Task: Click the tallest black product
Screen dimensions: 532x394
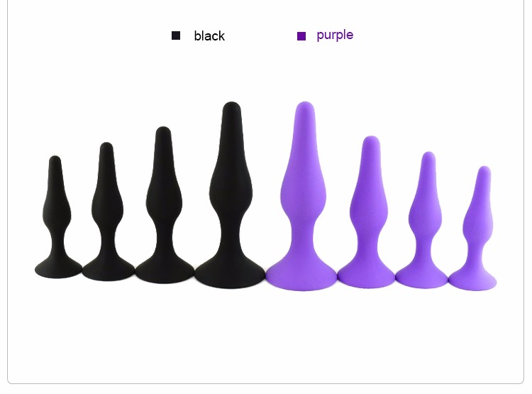Action: (x=231, y=195)
